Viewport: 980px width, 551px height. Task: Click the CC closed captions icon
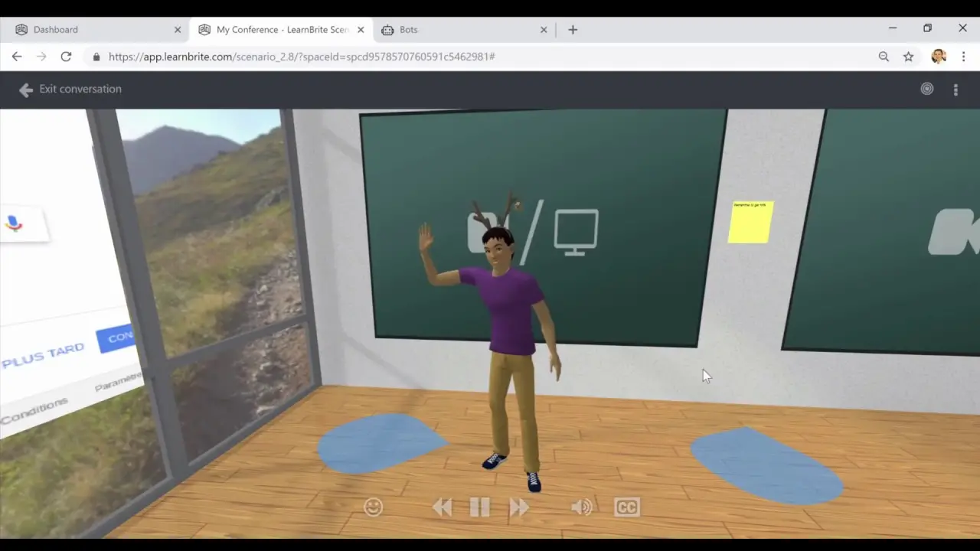[x=626, y=507]
